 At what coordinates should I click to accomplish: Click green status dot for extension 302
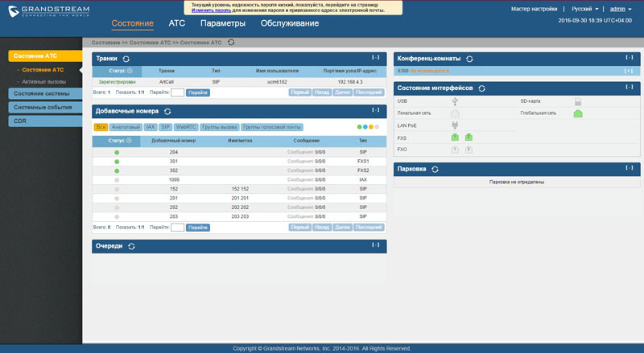tap(117, 170)
